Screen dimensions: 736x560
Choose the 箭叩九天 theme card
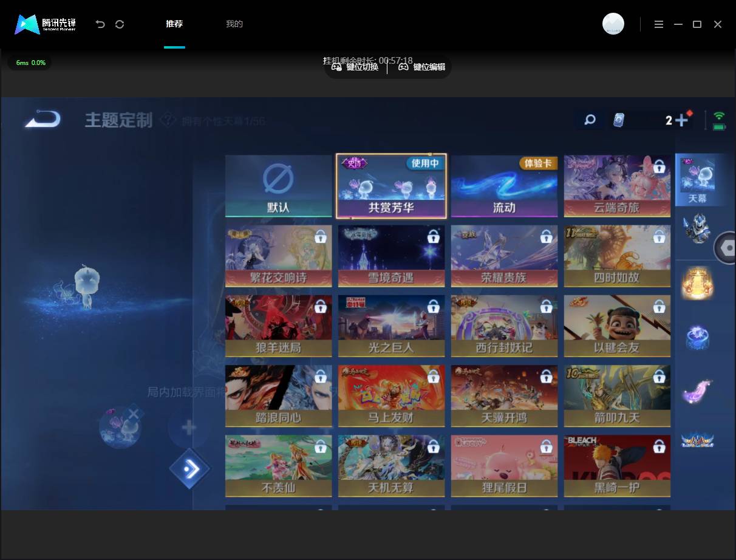point(617,396)
